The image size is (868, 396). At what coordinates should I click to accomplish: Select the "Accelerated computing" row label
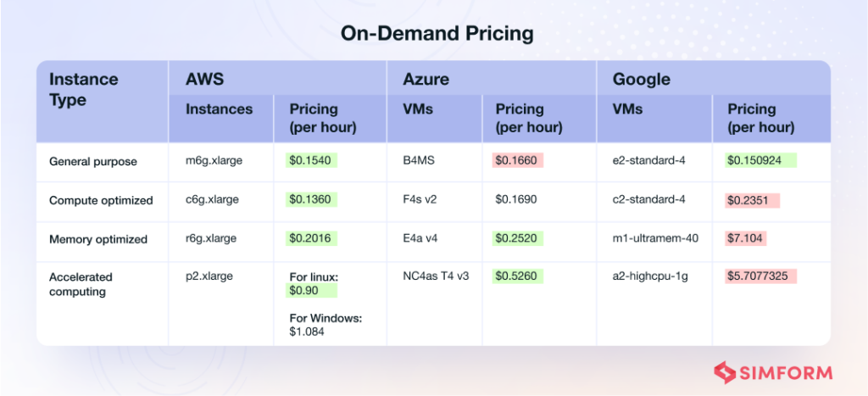click(x=81, y=284)
